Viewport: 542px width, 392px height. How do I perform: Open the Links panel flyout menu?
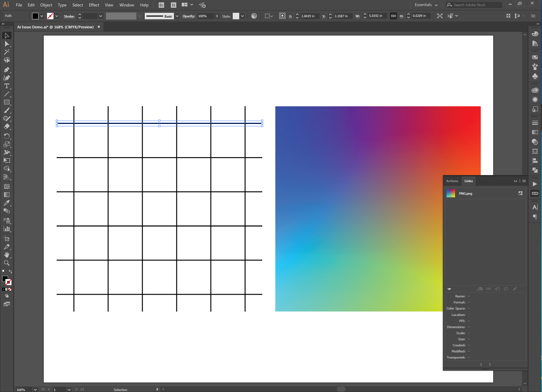(x=524, y=181)
